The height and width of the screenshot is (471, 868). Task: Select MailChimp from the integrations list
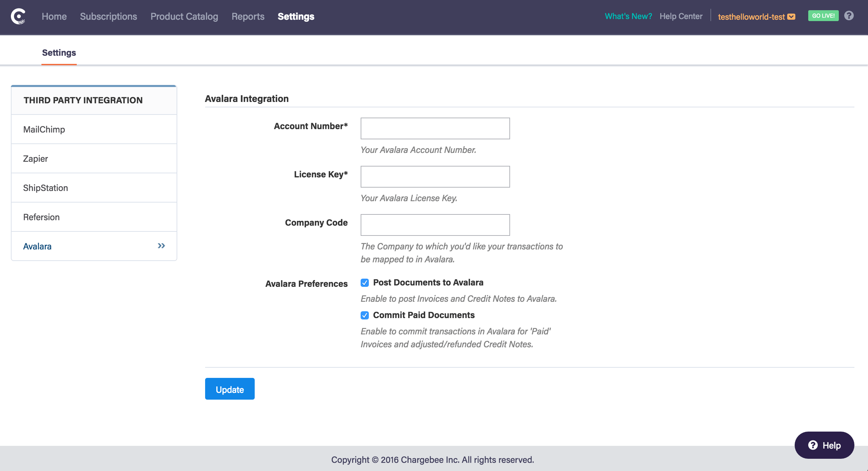click(x=44, y=129)
